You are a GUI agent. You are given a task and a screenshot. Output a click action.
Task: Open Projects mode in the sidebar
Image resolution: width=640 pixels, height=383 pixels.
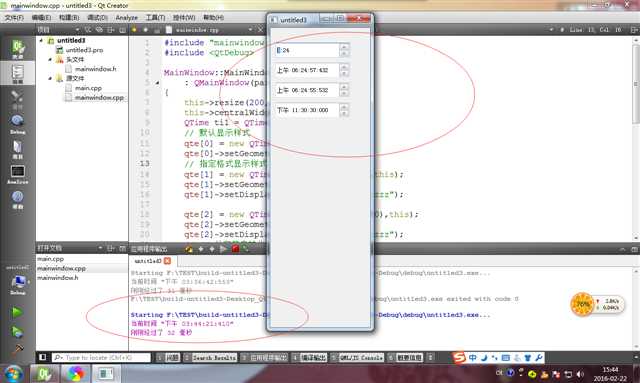point(18,149)
